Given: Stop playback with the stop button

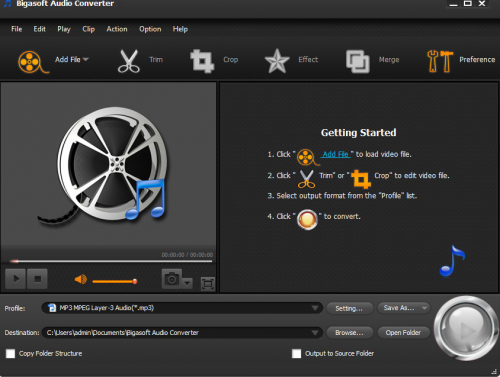Looking at the screenshot, I should pos(37,278).
